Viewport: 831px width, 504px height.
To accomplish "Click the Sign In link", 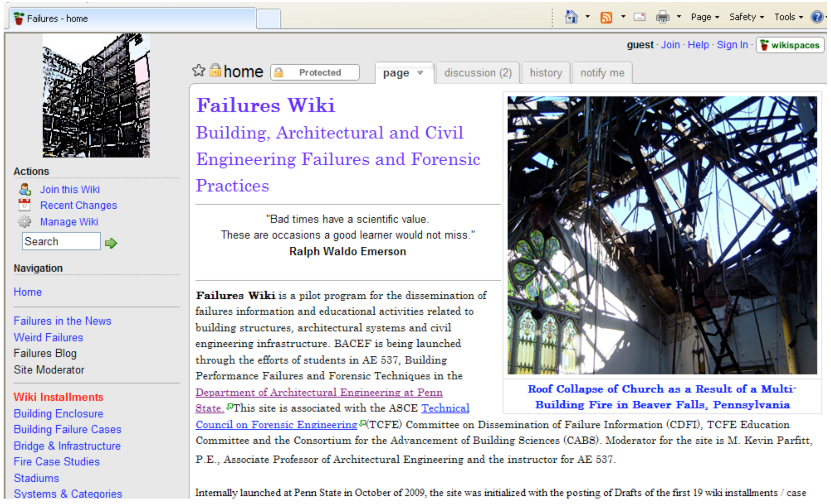I will pyautogui.click(x=732, y=45).
